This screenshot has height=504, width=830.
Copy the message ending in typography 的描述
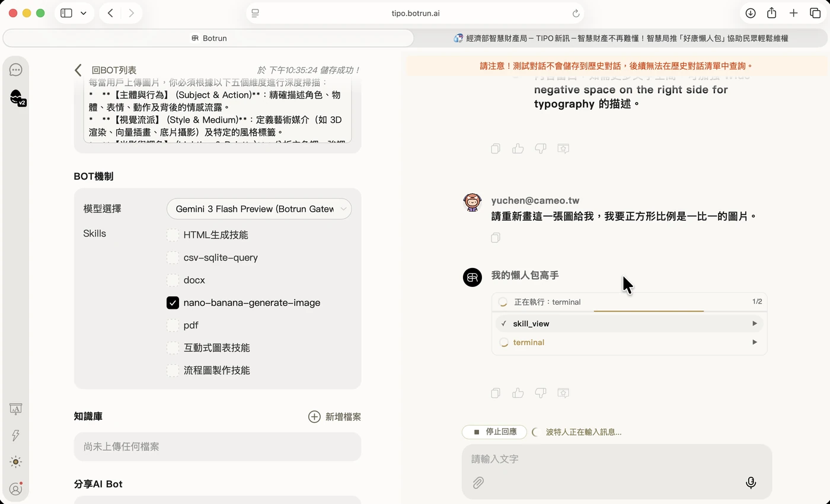tap(496, 148)
